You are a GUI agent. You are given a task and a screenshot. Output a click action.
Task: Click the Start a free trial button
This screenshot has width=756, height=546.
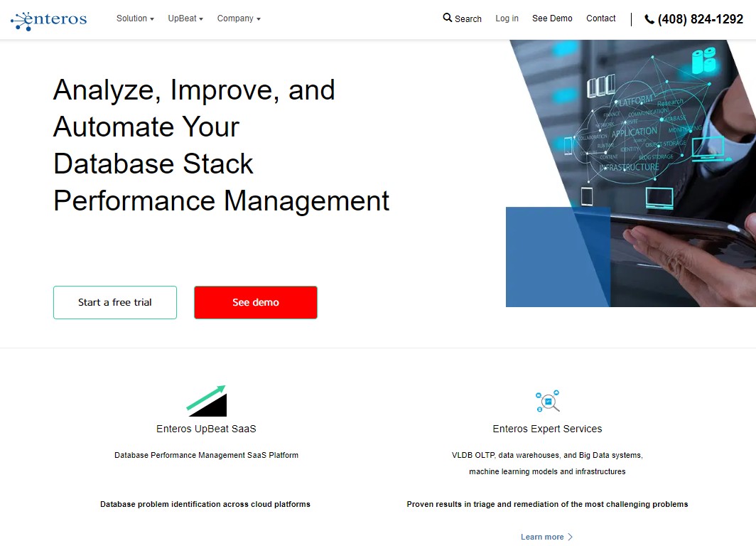point(115,302)
